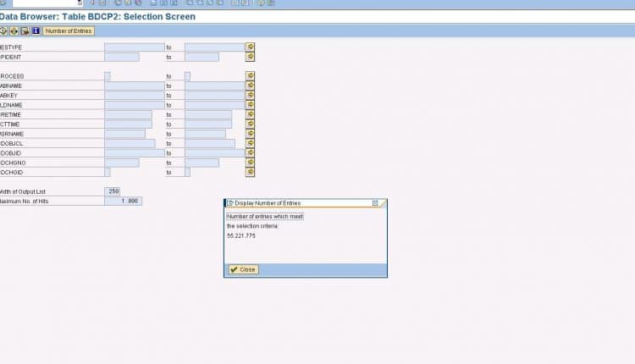Open multiple selection arrow for ACTTIME row
This screenshot has height=364, width=635.
(x=251, y=124)
